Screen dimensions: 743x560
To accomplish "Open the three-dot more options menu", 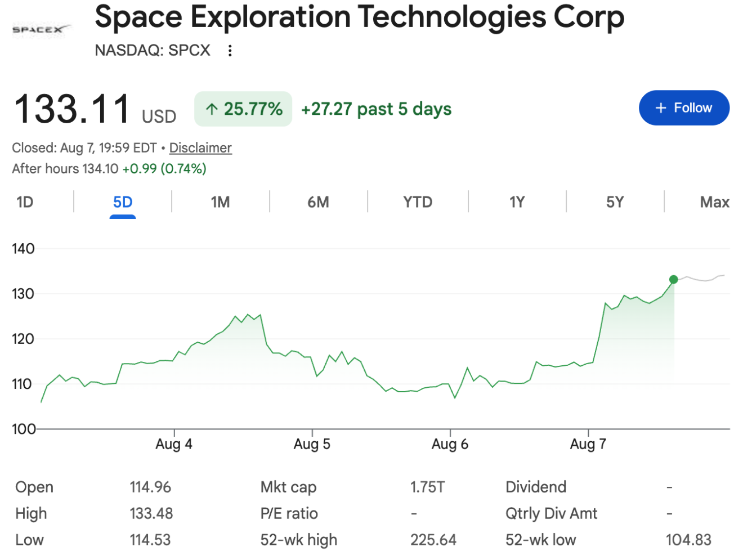I will coord(230,51).
